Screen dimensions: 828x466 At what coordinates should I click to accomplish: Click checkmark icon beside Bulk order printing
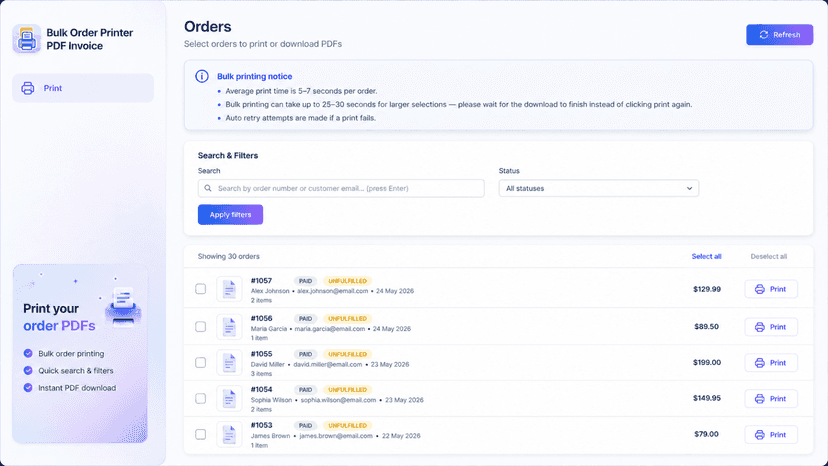coord(28,353)
